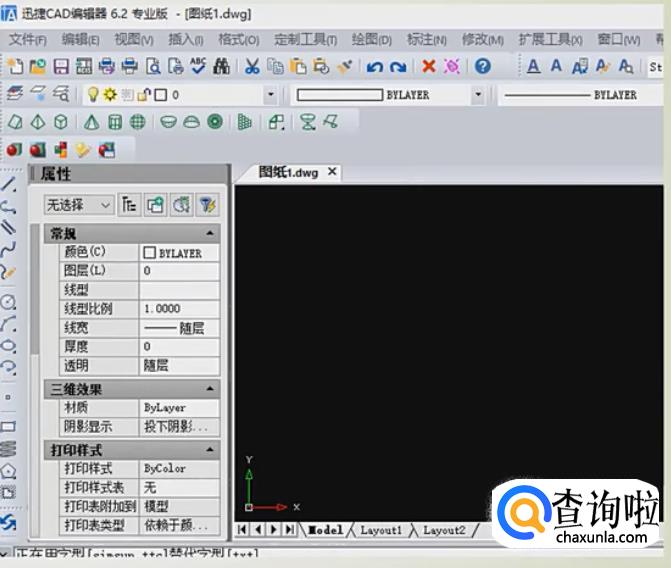Click the 线型比例 value 1.0000 field
The width and height of the screenshot is (671, 568).
[x=179, y=308]
